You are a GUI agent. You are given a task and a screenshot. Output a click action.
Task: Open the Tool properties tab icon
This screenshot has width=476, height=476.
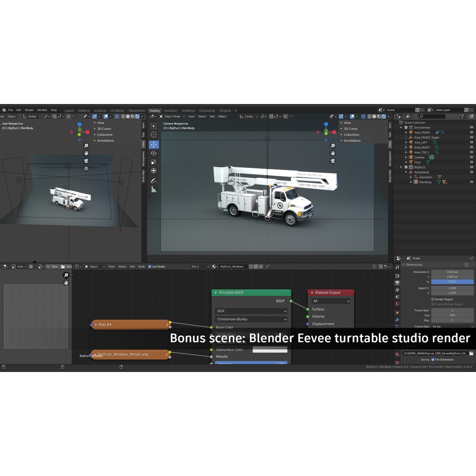click(398, 267)
